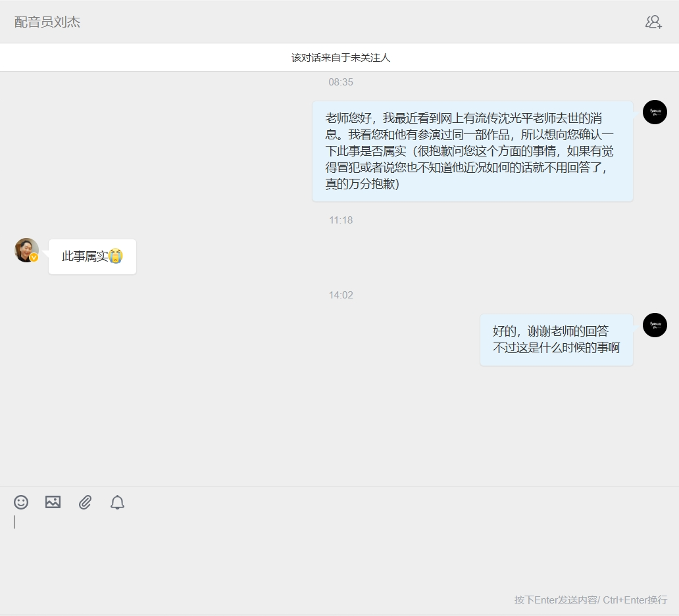Open the emoji picker
This screenshot has width=679, height=616.
tap(21, 502)
